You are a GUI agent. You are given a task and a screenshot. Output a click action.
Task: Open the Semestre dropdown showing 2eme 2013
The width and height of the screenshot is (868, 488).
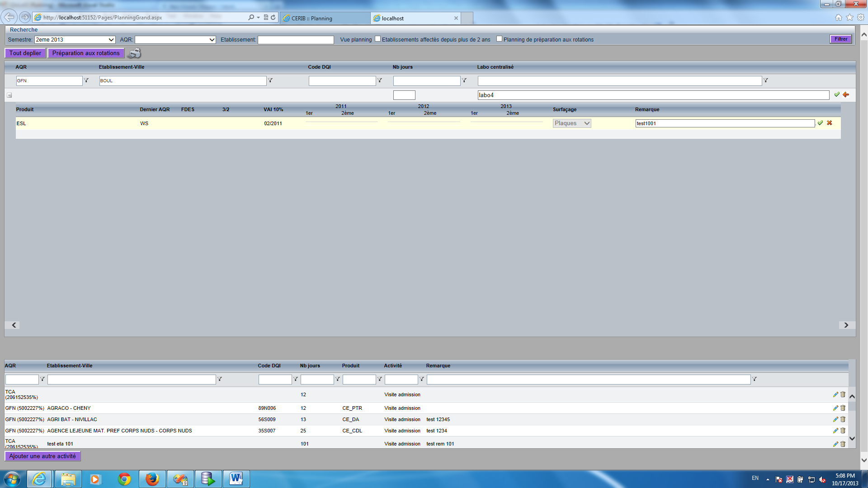click(x=75, y=40)
